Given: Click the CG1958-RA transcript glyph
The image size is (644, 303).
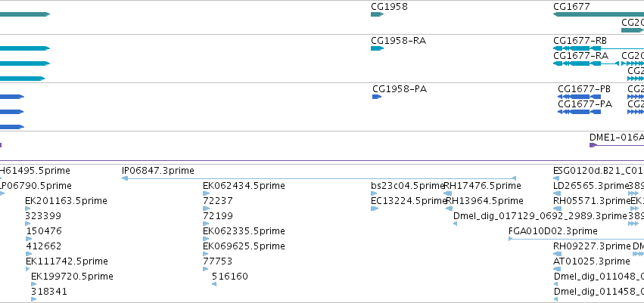Looking at the screenshot, I should click(377, 48).
